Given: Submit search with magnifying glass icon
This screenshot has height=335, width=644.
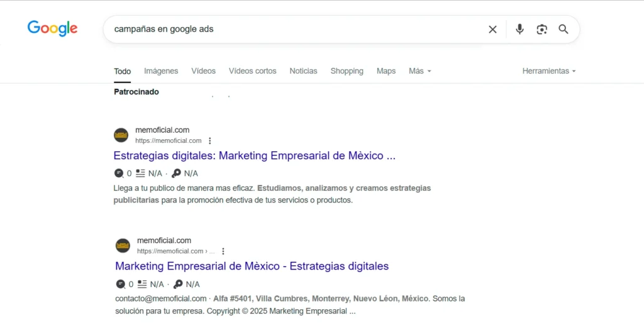Looking at the screenshot, I should (563, 29).
